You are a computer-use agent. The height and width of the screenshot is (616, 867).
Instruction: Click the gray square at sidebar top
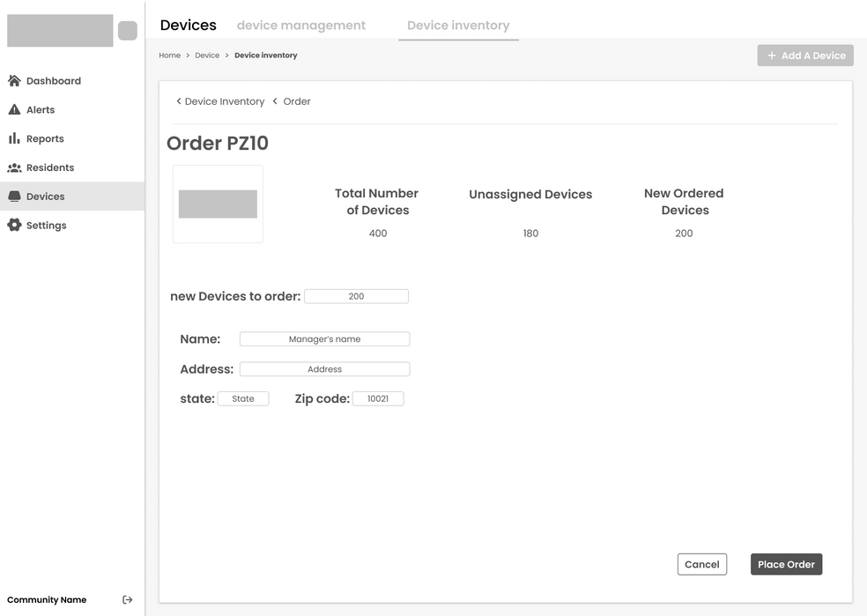click(128, 31)
